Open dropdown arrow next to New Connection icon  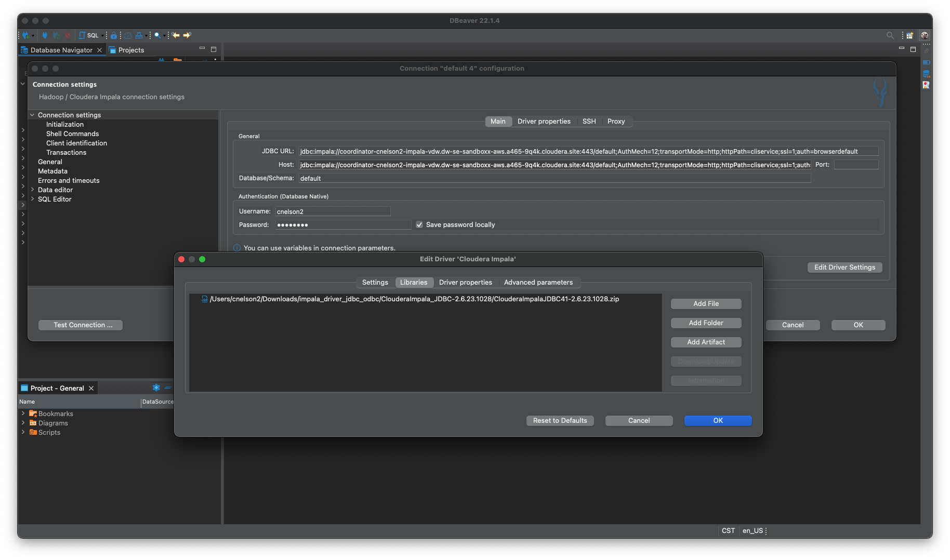coord(33,35)
